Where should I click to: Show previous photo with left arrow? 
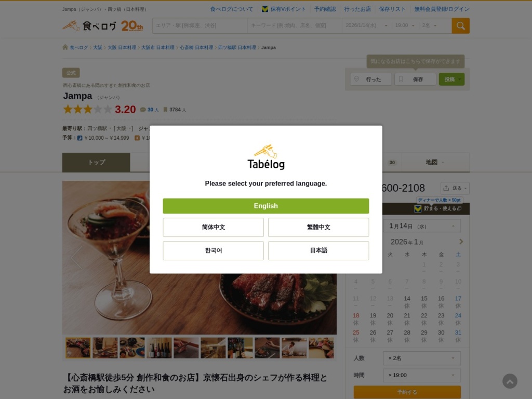click(x=76, y=258)
